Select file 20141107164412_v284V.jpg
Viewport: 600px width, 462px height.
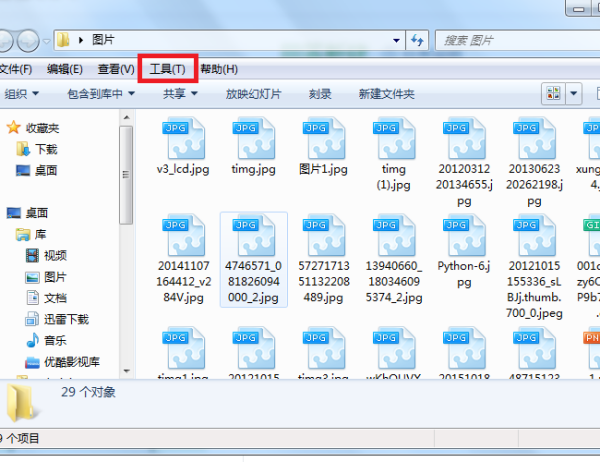point(183,259)
